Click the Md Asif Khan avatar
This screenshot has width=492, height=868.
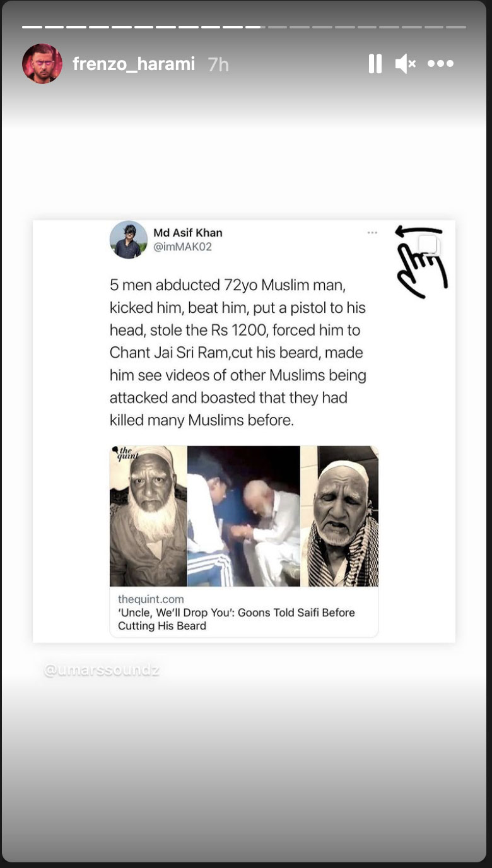pos(129,240)
